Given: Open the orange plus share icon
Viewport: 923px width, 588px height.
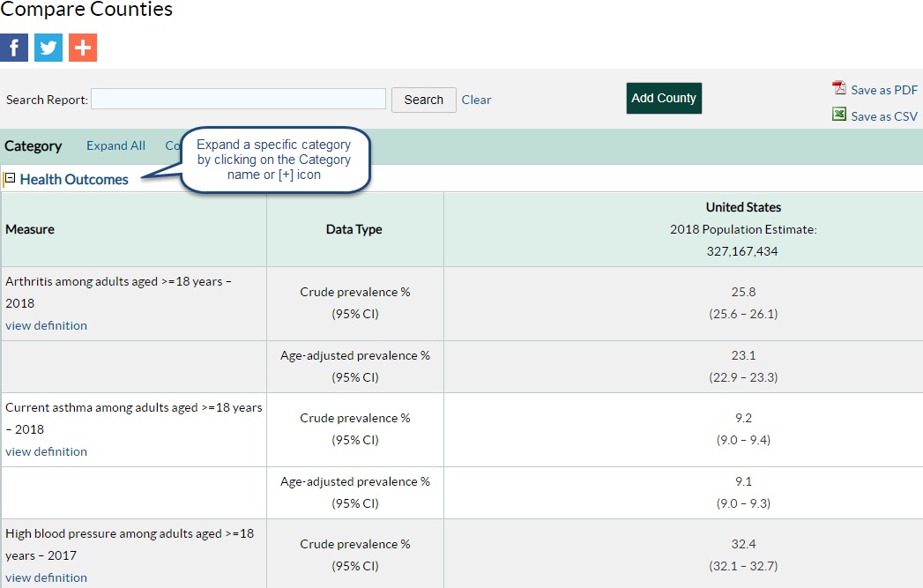Looking at the screenshot, I should pos(83,48).
